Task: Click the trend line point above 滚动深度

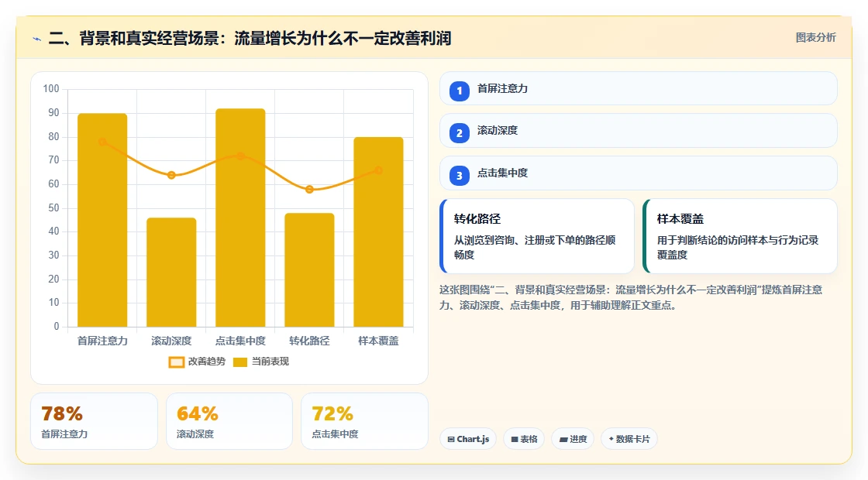Action: (171, 175)
